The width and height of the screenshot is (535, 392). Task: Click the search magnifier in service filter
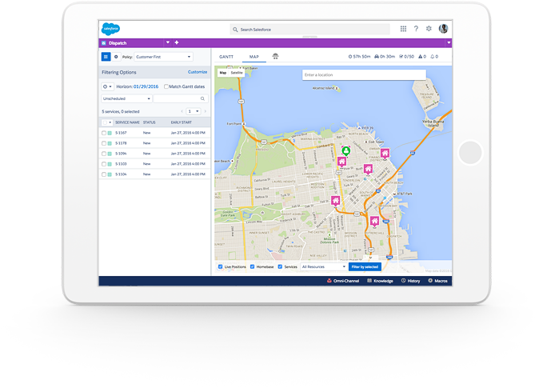coord(202,98)
